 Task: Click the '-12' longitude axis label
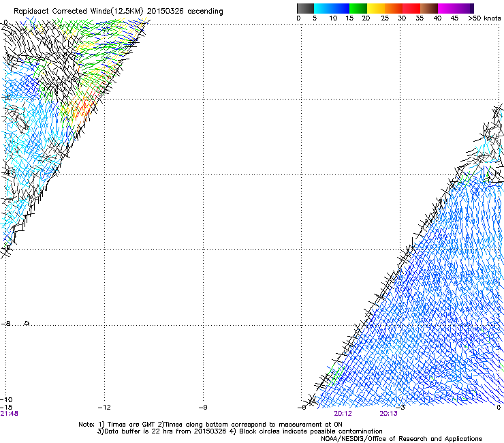tap(104, 408)
